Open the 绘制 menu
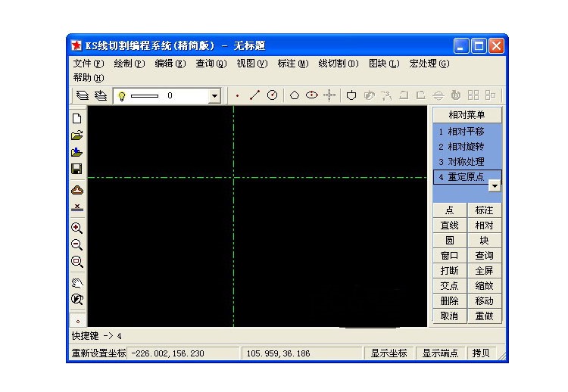 click(129, 64)
